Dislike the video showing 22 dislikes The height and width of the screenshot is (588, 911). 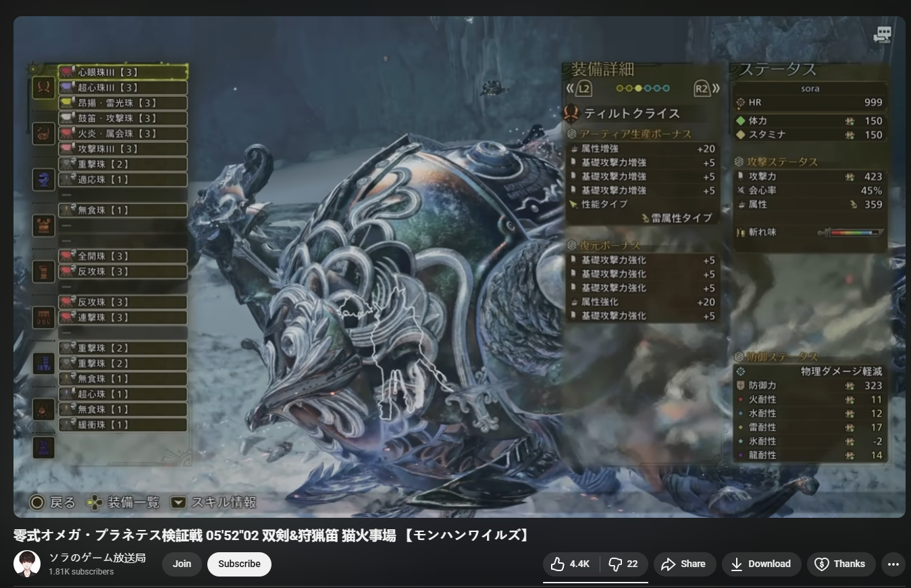623,564
